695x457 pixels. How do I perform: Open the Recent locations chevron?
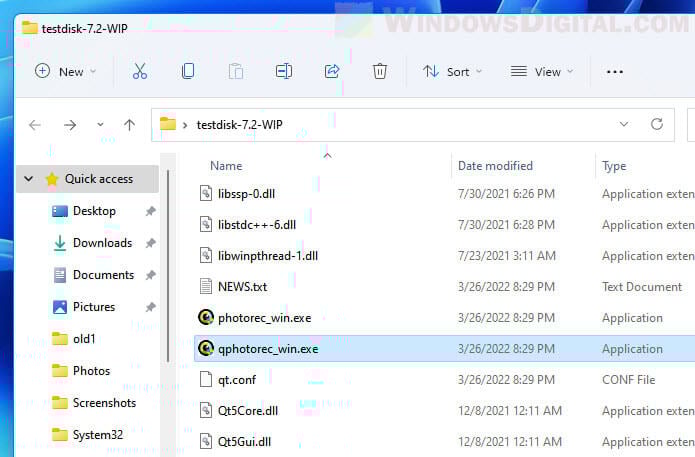[101, 125]
